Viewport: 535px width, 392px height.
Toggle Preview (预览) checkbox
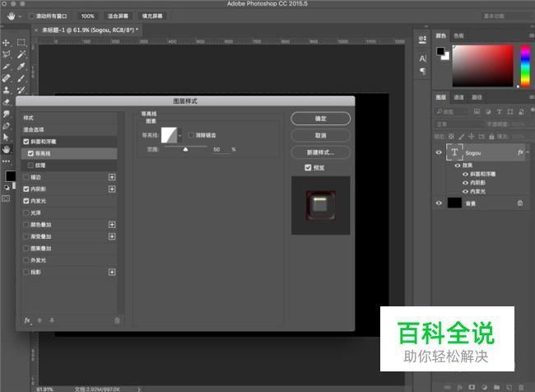(308, 167)
